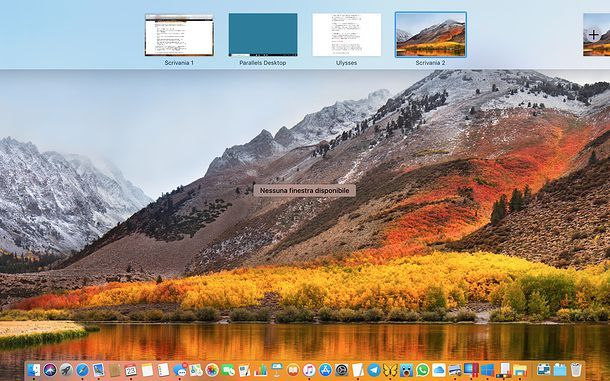Open Ulysses butterfly icon in Dock

tap(390, 370)
